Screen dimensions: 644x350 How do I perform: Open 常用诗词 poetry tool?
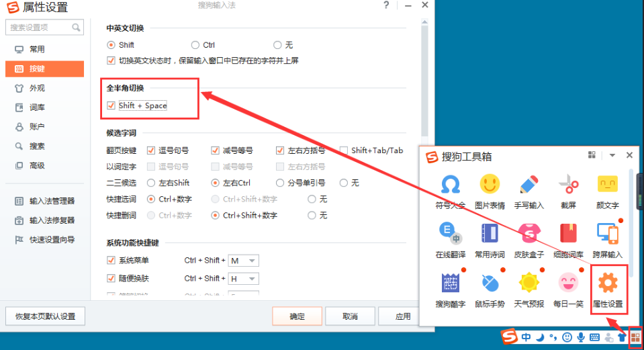(490, 240)
